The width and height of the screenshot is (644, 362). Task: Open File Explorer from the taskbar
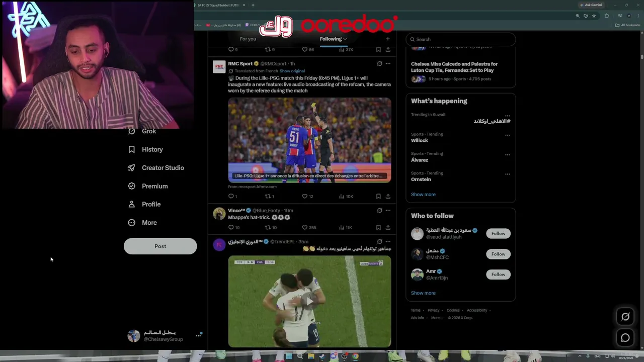pyautogui.click(x=311, y=356)
